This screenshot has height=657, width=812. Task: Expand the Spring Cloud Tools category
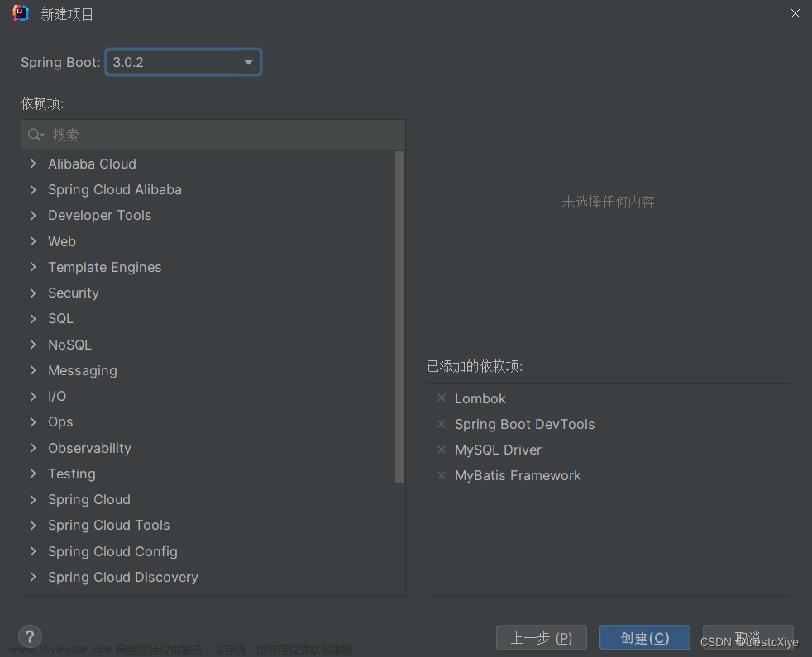tap(33, 525)
